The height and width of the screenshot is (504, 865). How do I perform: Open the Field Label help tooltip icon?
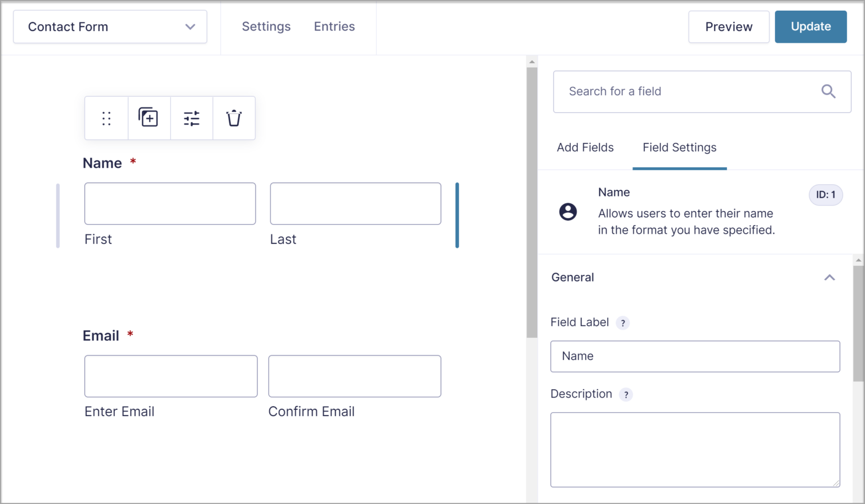click(x=623, y=323)
